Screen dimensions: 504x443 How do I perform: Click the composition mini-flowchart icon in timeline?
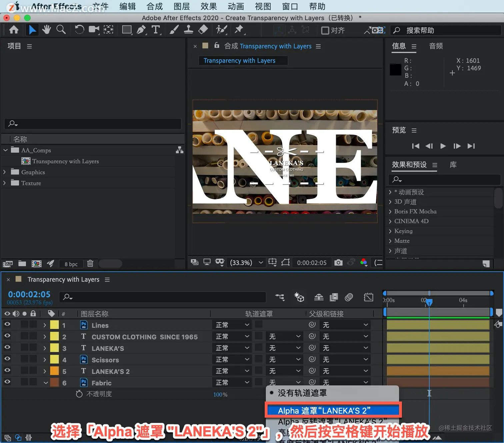click(x=280, y=297)
